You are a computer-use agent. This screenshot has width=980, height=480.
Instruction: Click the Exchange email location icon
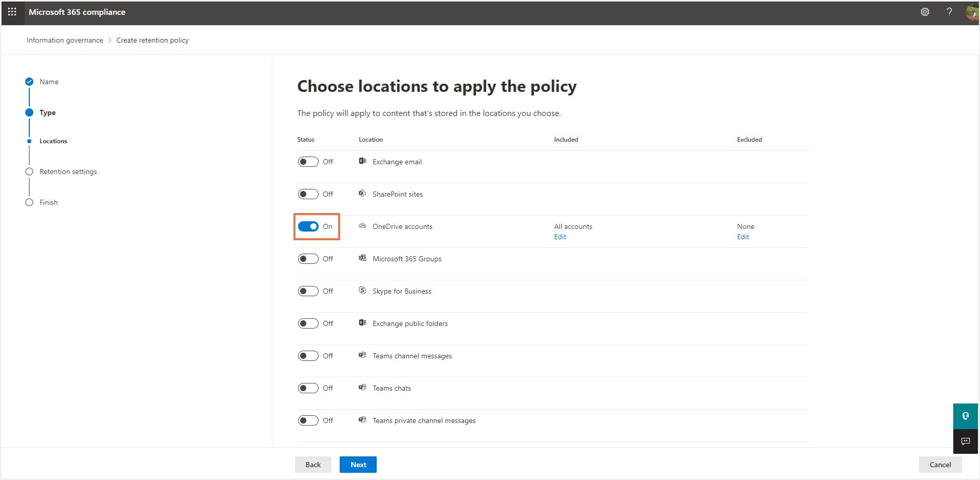pos(362,161)
